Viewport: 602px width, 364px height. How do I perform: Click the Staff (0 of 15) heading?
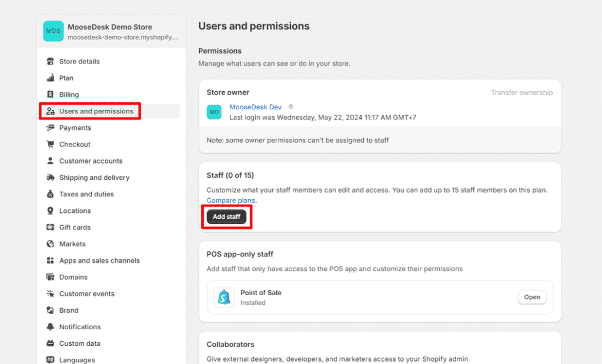pos(230,175)
